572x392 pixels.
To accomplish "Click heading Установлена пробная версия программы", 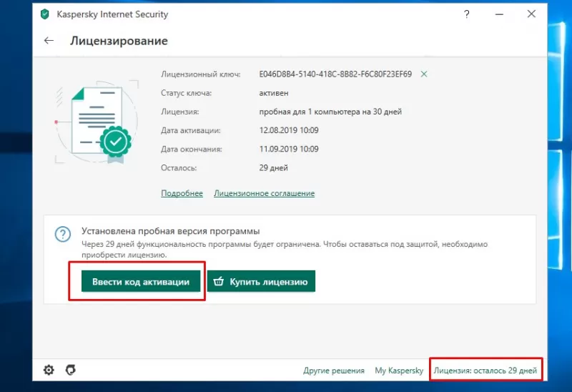I will [171, 231].
